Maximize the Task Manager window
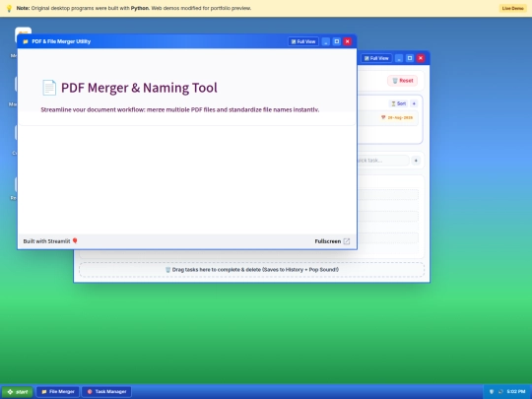 point(410,58)
